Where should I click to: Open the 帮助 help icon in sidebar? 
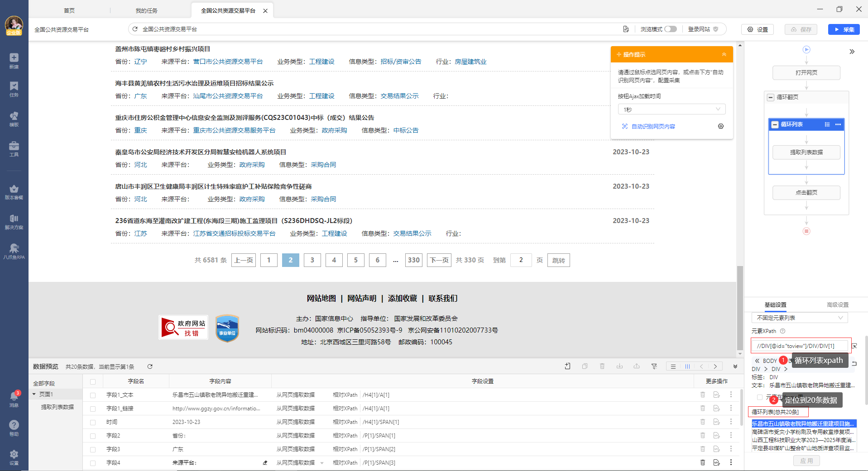(14, 428)
